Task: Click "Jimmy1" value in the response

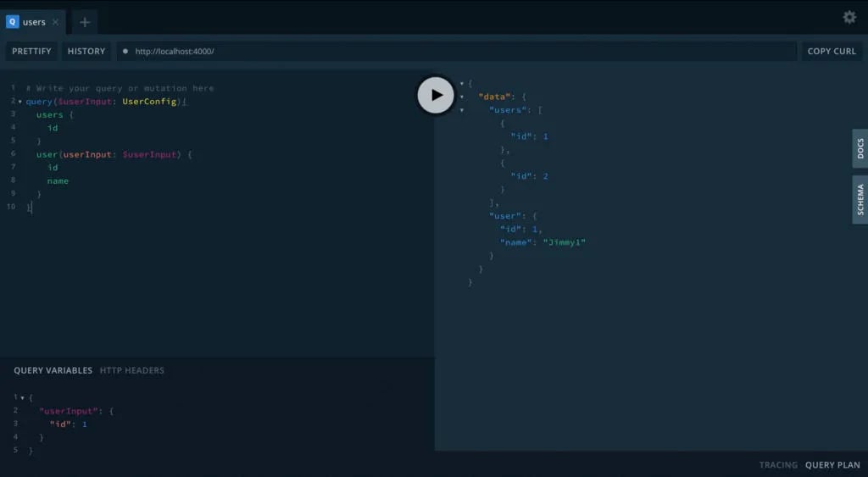Action: 564,242
